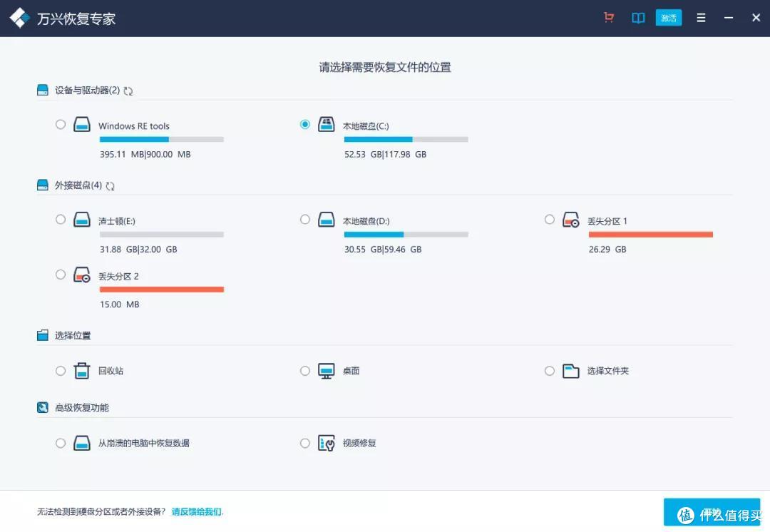The image size is (770, 532).
Task: Click the 高级恢复功能 section heading
Action: 81,408
